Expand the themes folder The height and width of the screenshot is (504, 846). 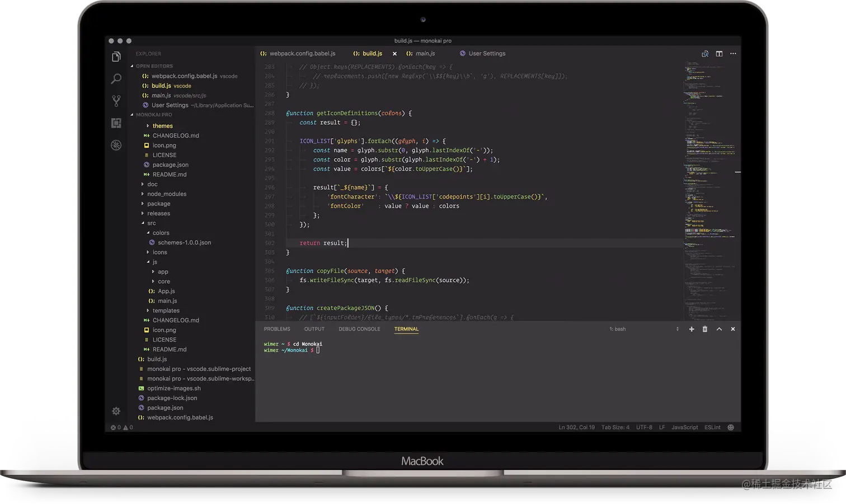point(162,126)
